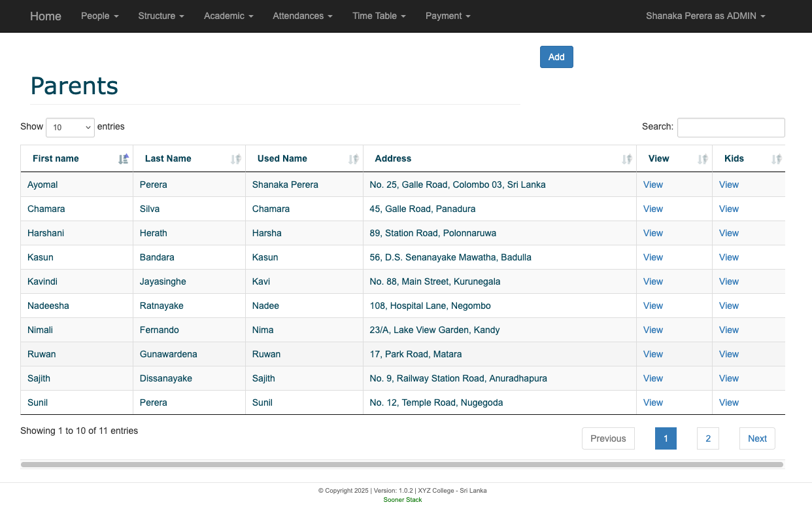Click the Search input field

730,128
